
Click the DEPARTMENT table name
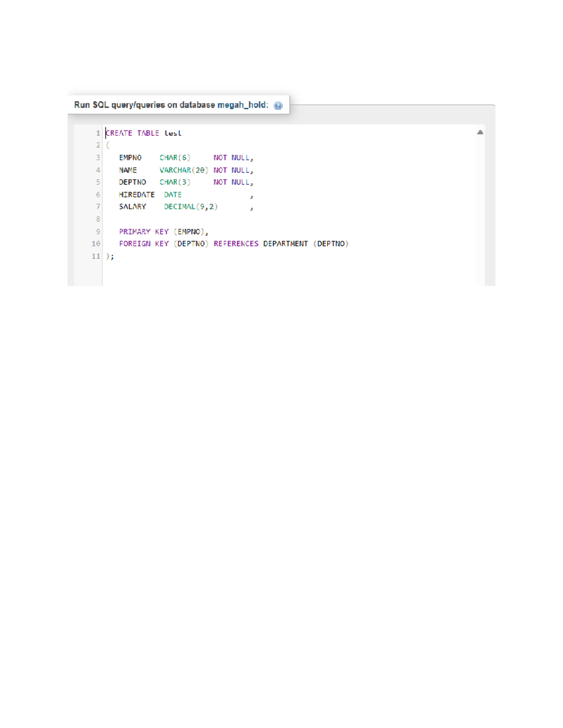pyautogui.click(x=285, y=244)
